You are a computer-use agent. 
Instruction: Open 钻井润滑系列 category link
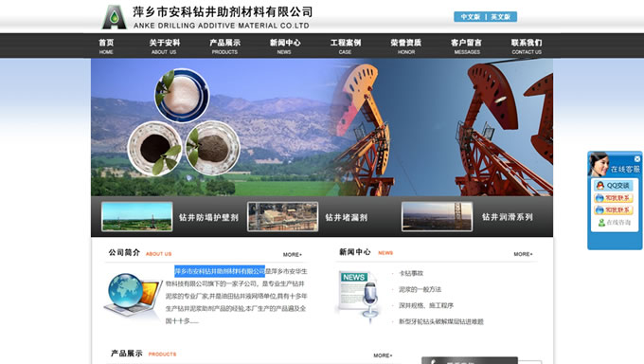click(x=508, y=217)
